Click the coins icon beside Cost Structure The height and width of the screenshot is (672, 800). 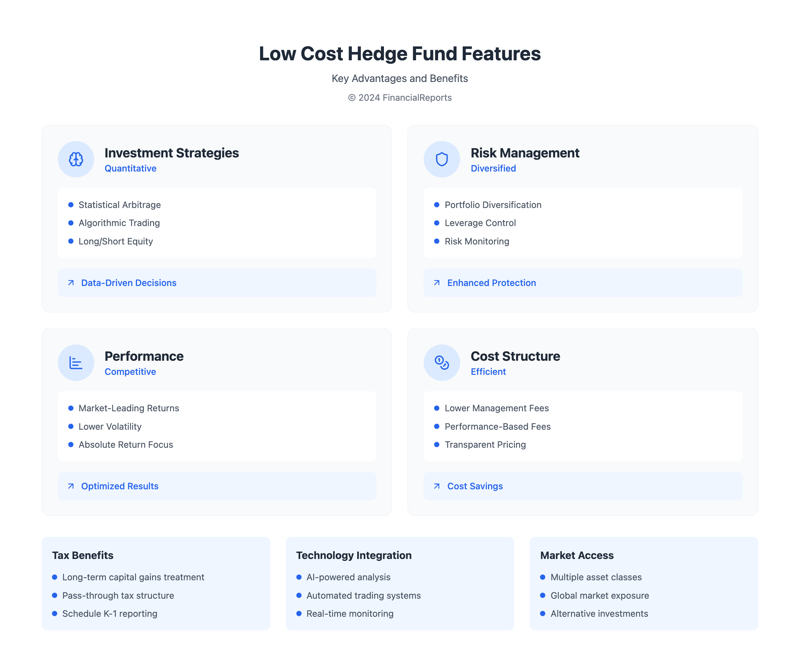coord(441,363)
